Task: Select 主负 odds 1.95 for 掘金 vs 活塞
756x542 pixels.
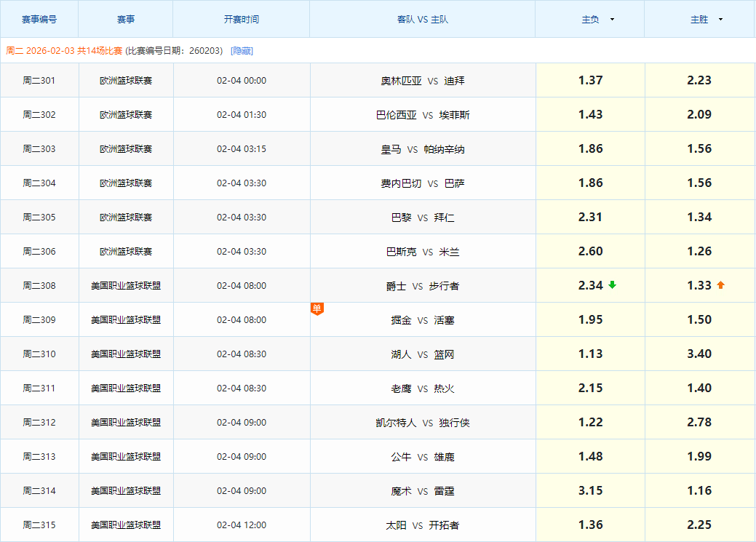Action: click(591, 319)
